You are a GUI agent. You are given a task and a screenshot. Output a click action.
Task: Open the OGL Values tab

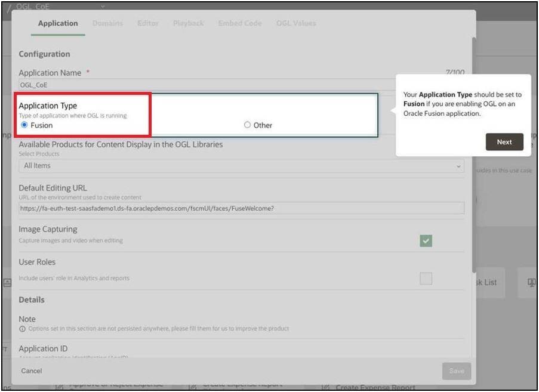(x=296, y=23)
